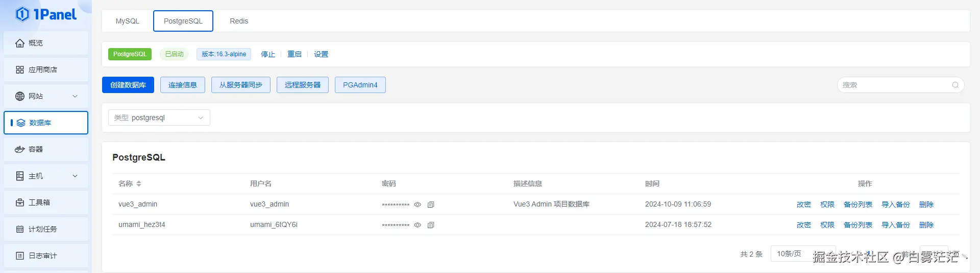The width and height of the screenshot is (980, 273).
Task: Open 容器 docker whale icon
Action: point(20,149)
